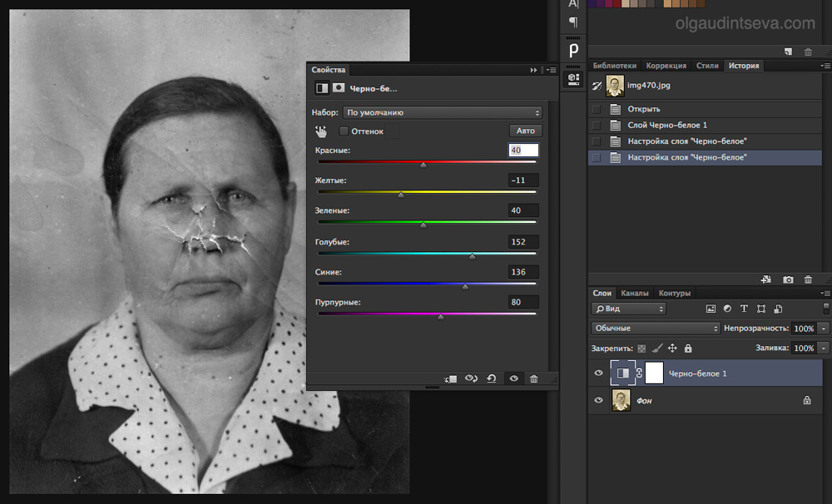Hide the Черно-белое 1 layer
832x504 pixels.
[x=598, y=373]
